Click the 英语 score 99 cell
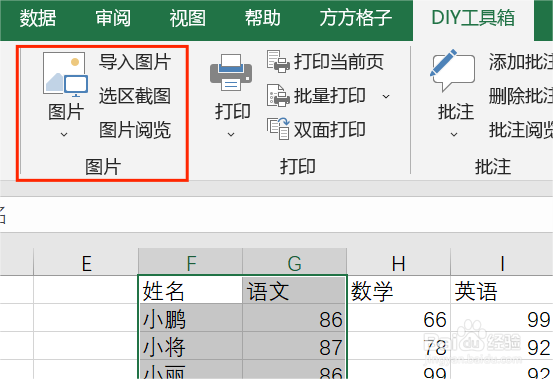 [502, 318]
